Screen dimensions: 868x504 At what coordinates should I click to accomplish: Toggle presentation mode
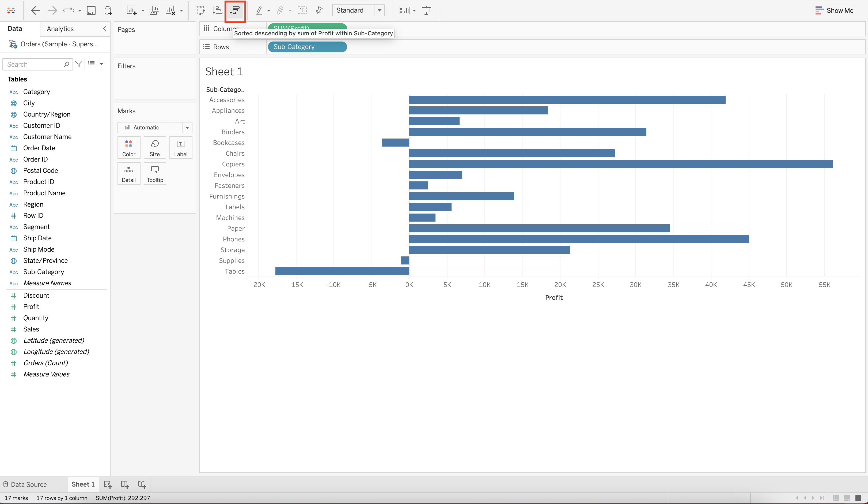(426, 10)
